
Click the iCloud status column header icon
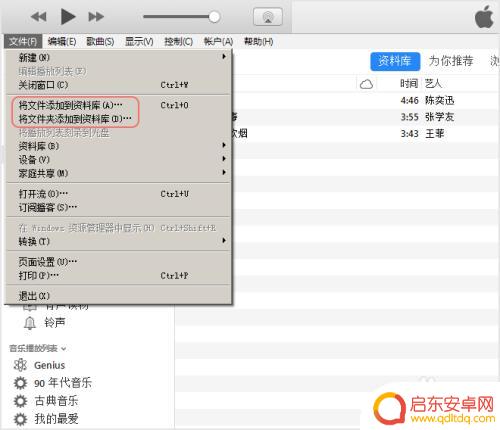point(366,84)
